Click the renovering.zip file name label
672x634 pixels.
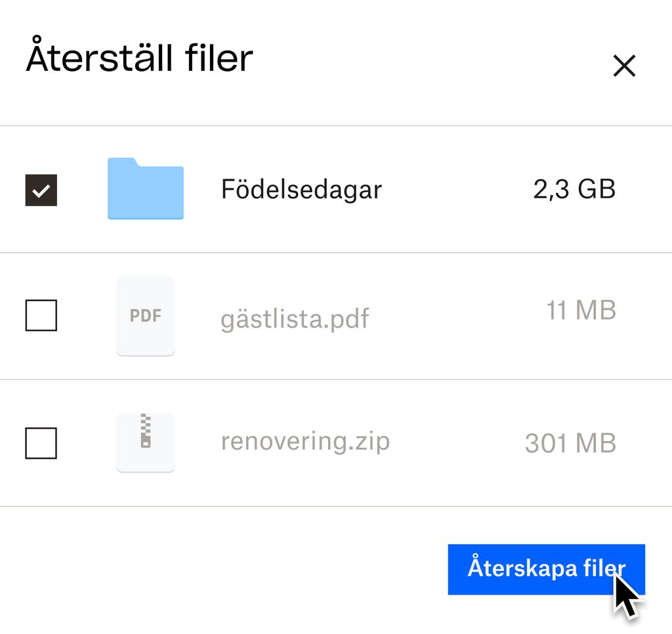pyautogui.click(x=306, y=441)
